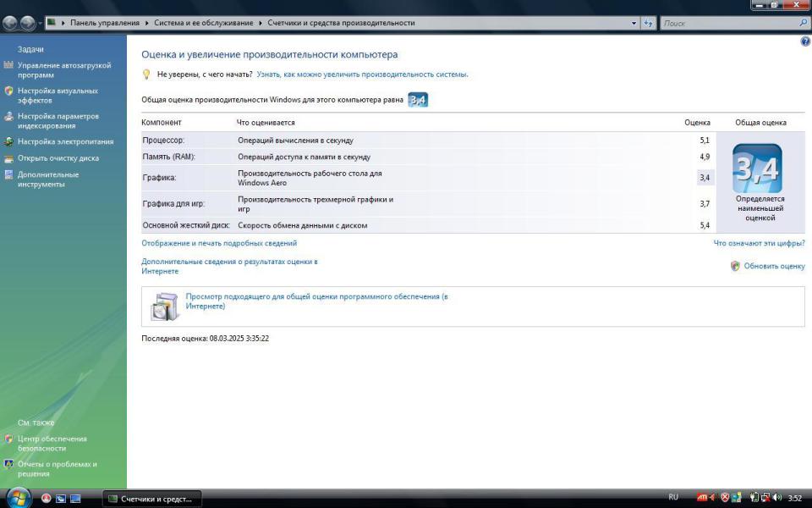Click the power plug battery tray icon
This screenshot has width=812, height=508.
(754, 498)
